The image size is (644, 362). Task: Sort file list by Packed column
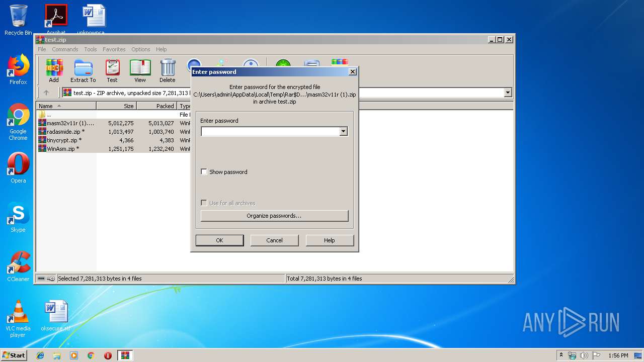[x=156, y=106]
